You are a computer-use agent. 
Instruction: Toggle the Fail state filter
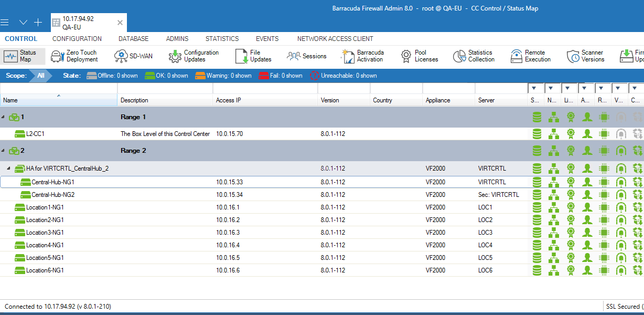(x=280, y=76)
